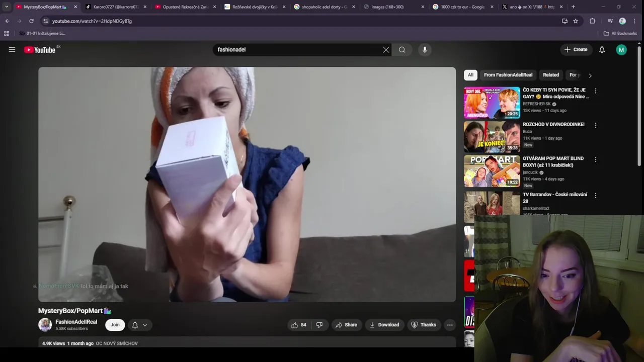Close the Karoro0727 TikTok tab
Image resolution: width=644 pixels, height=362 pixels.
145,7
